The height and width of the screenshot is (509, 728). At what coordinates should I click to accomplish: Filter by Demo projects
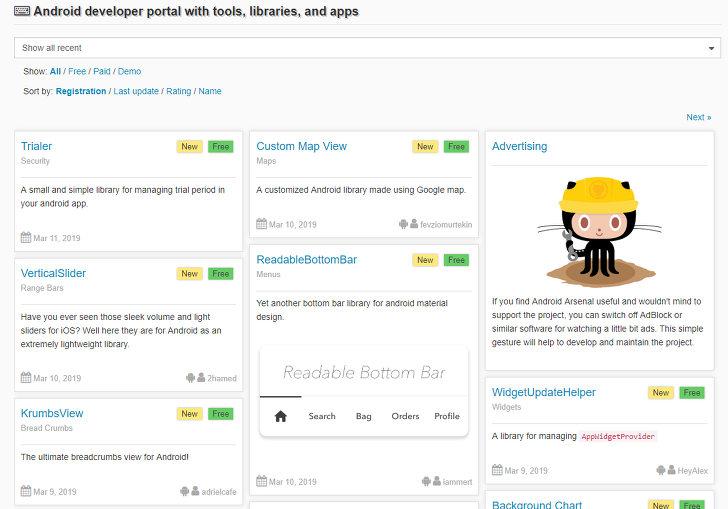point(129,72)
